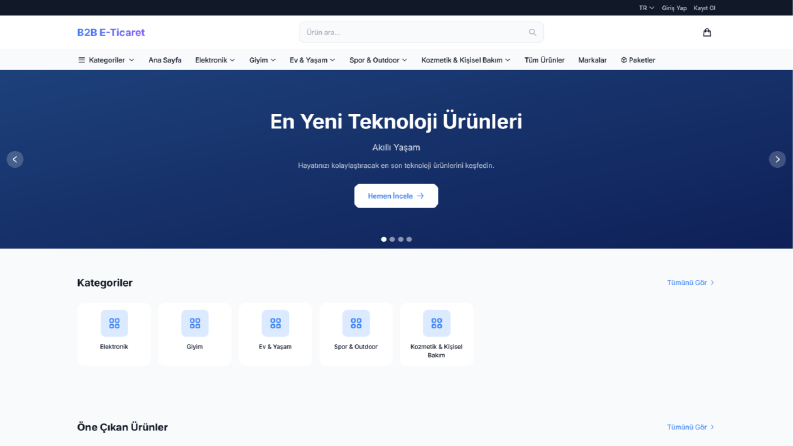Expand the Spor & Outdoor nav dropdown
Viewport: 793px width, 446px height.
[378, 60]
